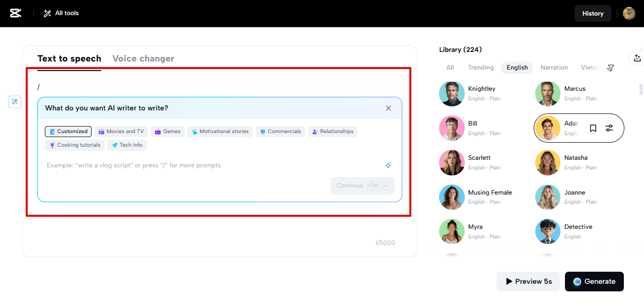Viewport: 644px width, 306px height.
Task: Open the All tools menu
Action: pos(61,13)
